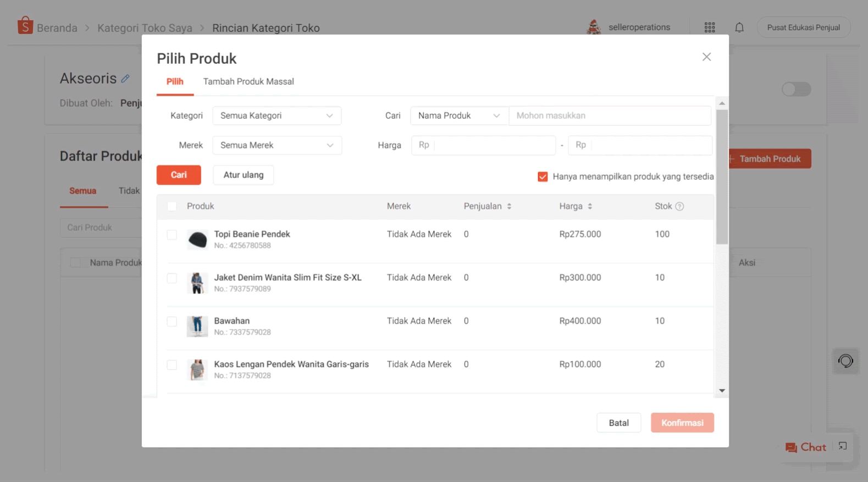
Task: Switch to Tambah Produk Massal tab
Action: point(248,82)
